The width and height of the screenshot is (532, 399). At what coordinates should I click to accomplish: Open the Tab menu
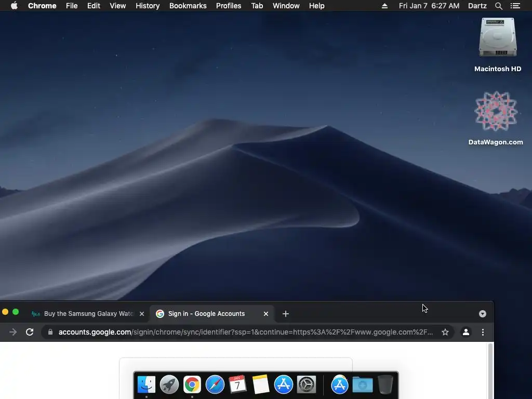click(x=257, y=6)
